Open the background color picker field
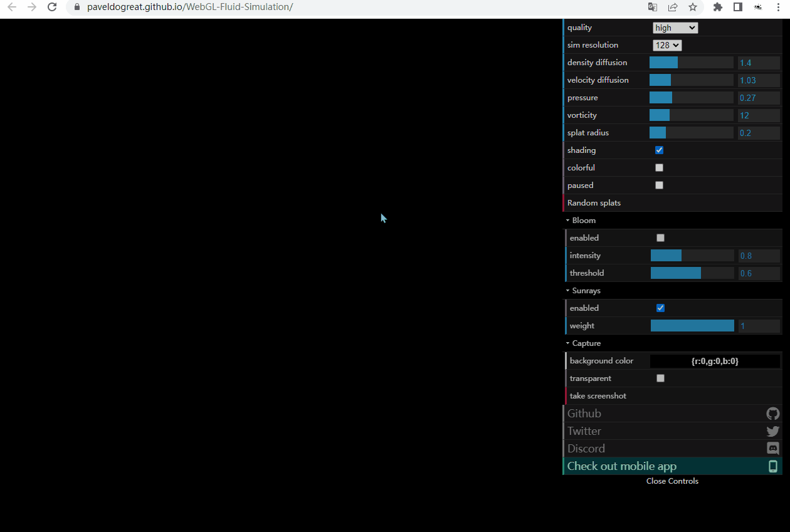This screenshot has height=532, width=790. tap(715, 361)
